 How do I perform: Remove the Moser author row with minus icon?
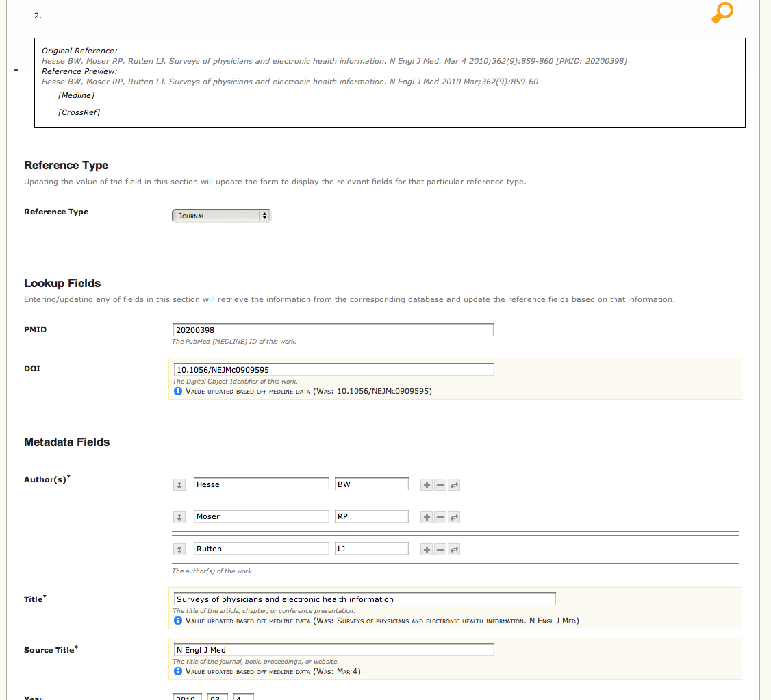click(x=440, y=517)
